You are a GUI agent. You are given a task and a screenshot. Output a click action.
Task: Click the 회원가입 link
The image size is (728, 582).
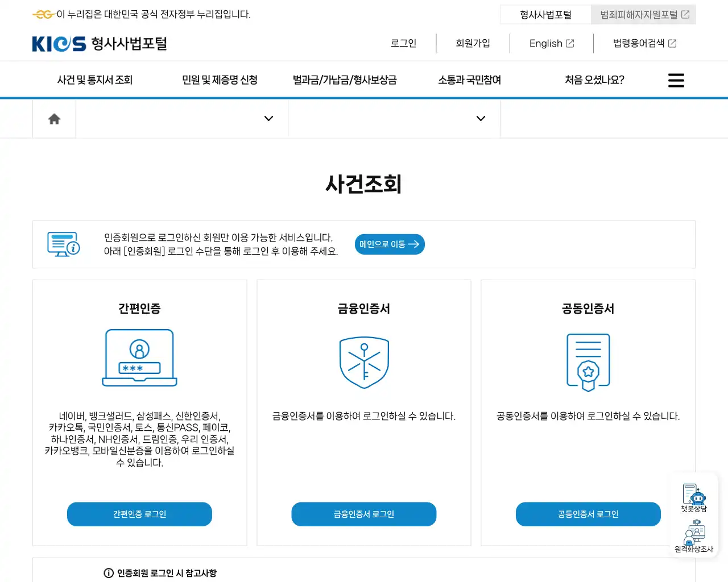coord(473,43)
